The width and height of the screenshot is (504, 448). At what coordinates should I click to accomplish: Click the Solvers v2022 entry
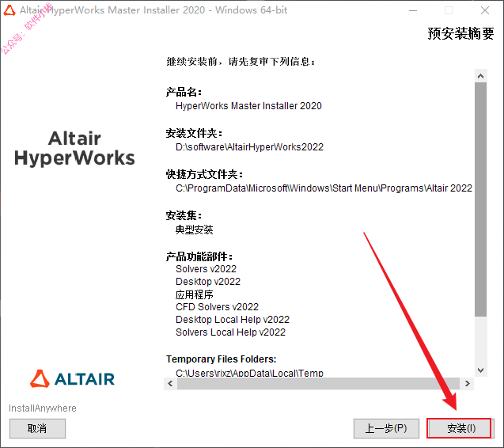tap(206, 269)
